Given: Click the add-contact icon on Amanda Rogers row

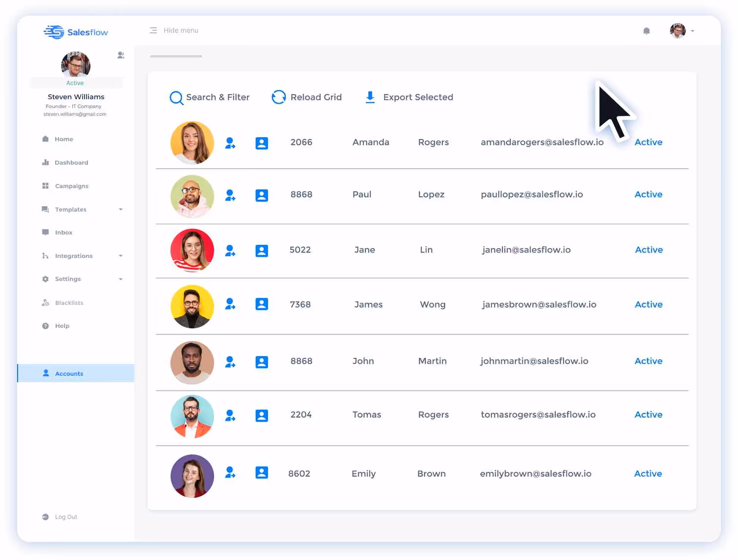Looking at the screenshot, I should [x=230, y=143].
